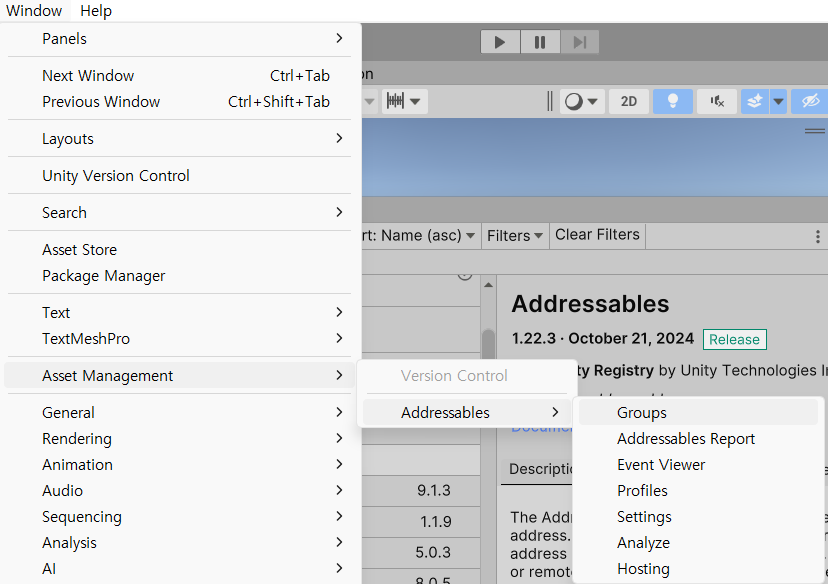
Task: Open grid snapping increment dropdown
Action: [x=403, y=101]
